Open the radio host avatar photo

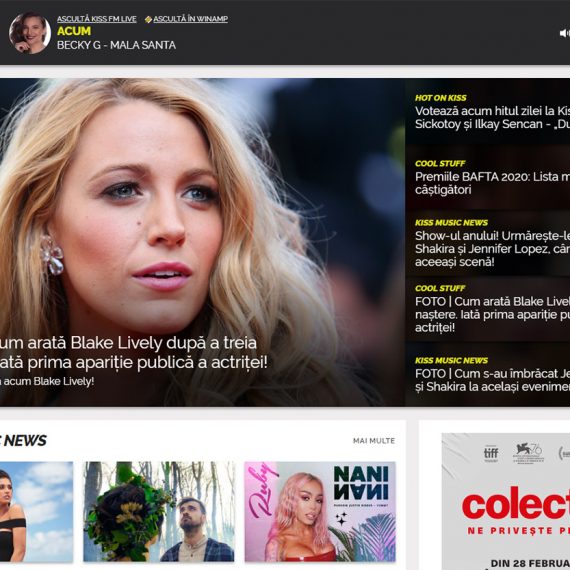[30, 33]
